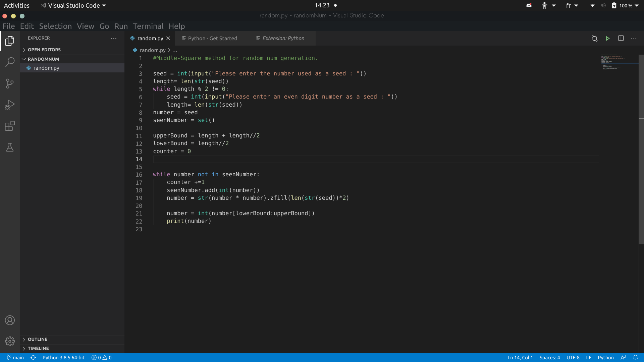The width and height of the screenshot is (644, 362).
Task: Switch to Python - Get Started tab
Action: (212, 39)
